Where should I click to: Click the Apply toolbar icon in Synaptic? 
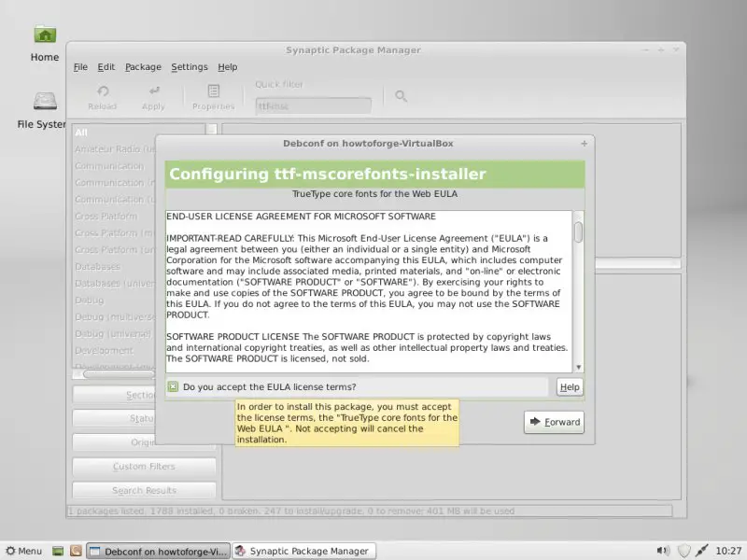[153, 98]
